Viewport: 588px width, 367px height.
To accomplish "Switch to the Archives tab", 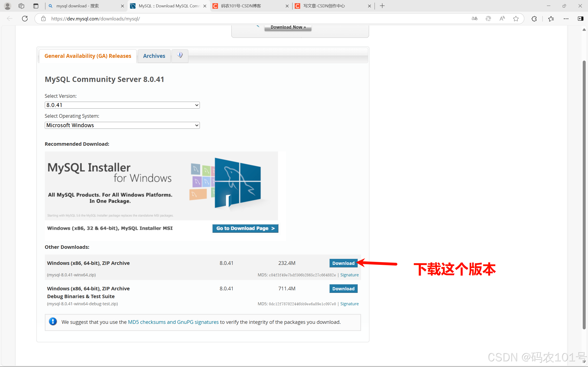I will click(x=154, y=56).
